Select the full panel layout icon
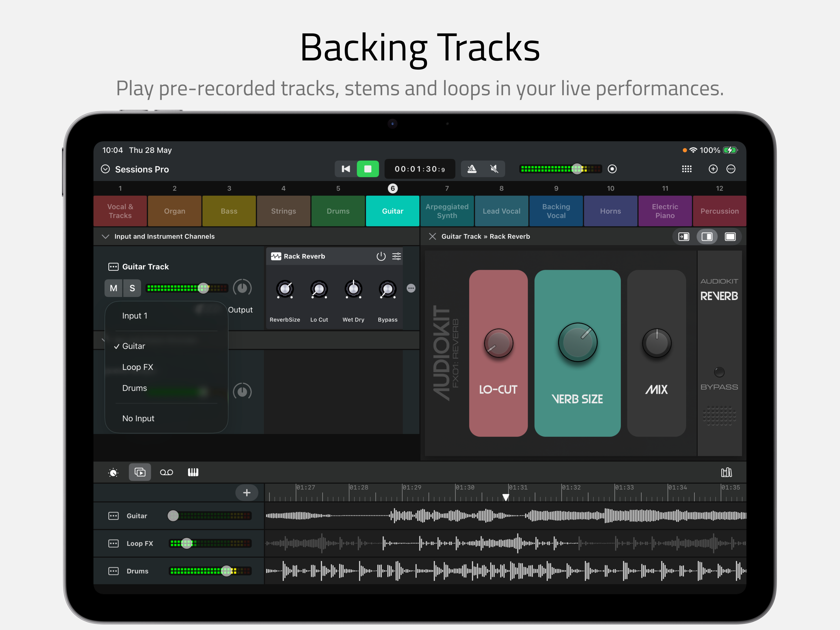Image resolution: width=840 pixels, height=630 pixels. tap(730, 237)
